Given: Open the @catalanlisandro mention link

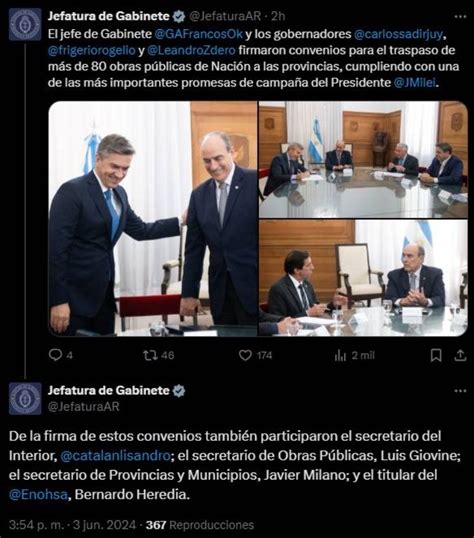Looking at the screenshot, I should click(115, 456).
